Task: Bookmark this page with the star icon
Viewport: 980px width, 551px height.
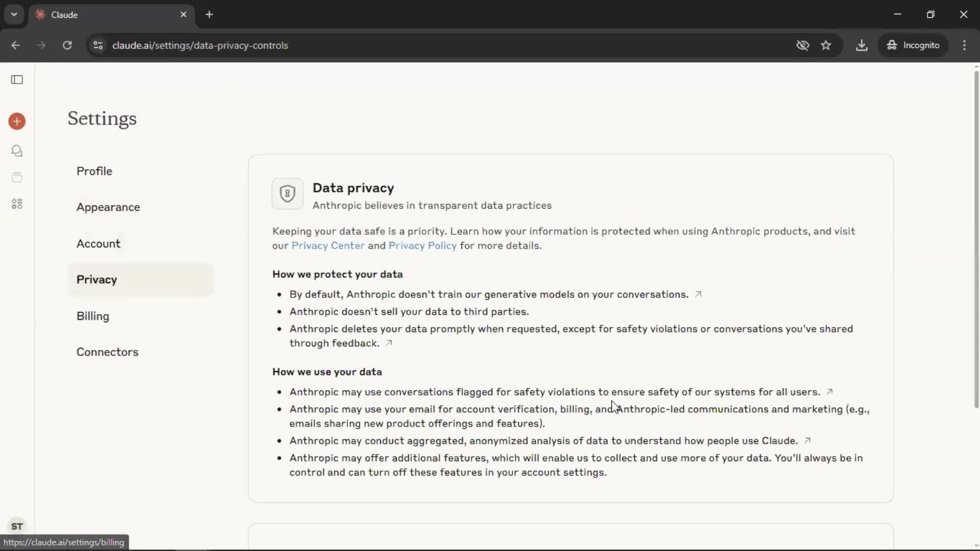Action: pos(826,45)
